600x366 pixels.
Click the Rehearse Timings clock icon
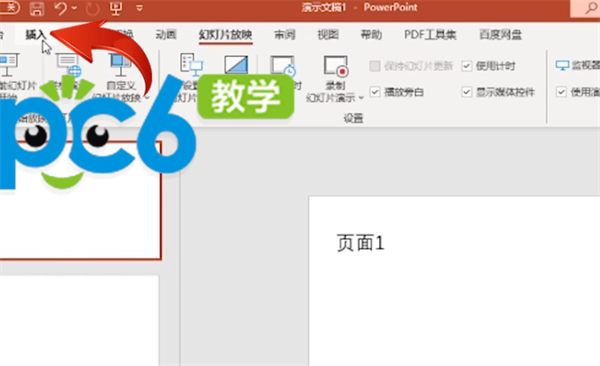pyautogui.click(x=283, y=65)
